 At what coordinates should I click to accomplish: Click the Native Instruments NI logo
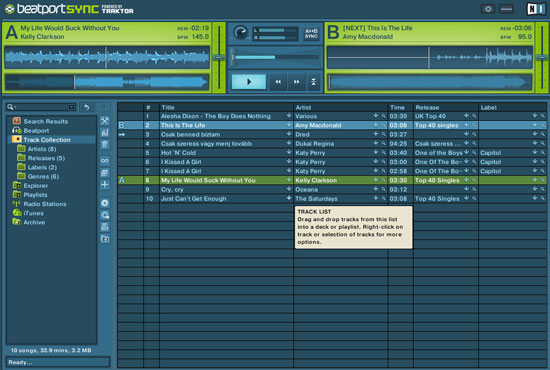(536, 9)
